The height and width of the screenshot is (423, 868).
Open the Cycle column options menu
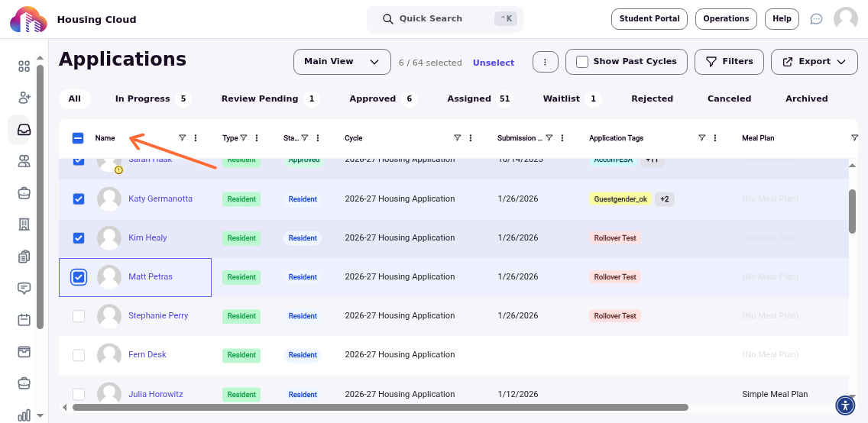(x=471, y=137)
